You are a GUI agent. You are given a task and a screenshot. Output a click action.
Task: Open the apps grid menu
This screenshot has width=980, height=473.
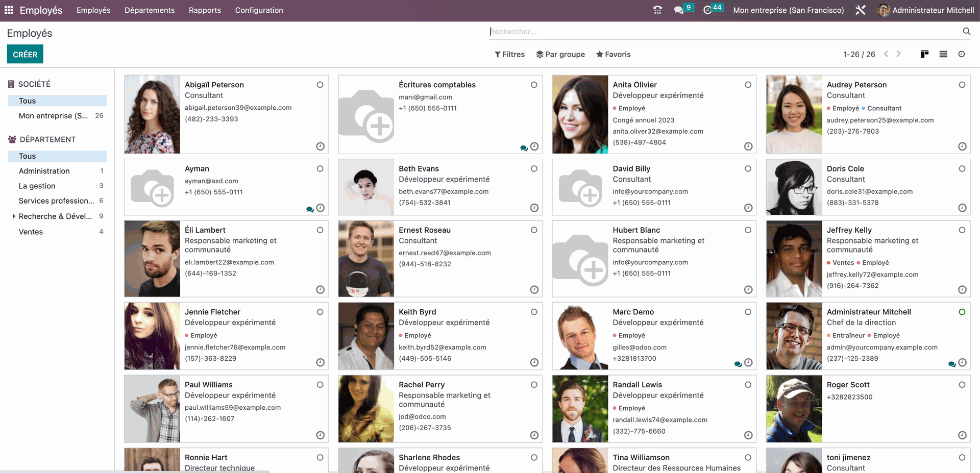(x=9, y=10)
